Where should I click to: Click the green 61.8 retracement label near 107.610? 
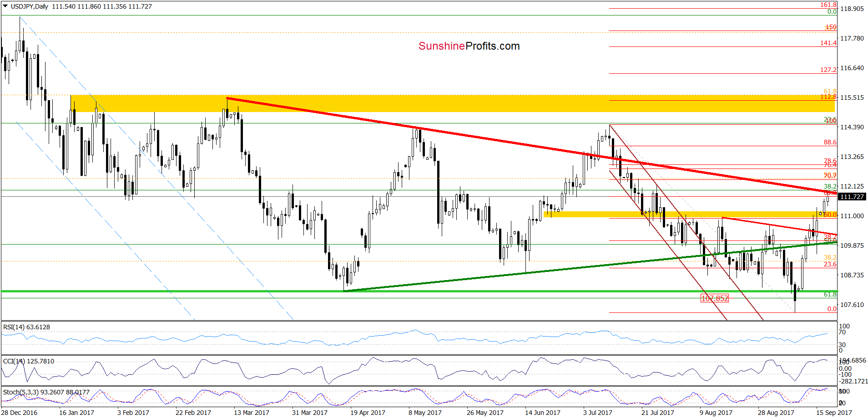pos(830,294)
